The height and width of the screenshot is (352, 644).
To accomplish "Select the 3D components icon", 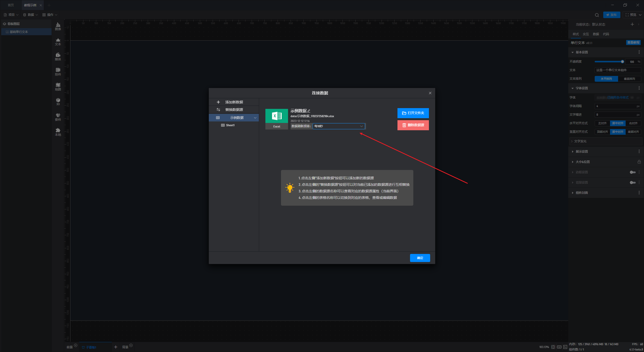I will click(58, 101).
